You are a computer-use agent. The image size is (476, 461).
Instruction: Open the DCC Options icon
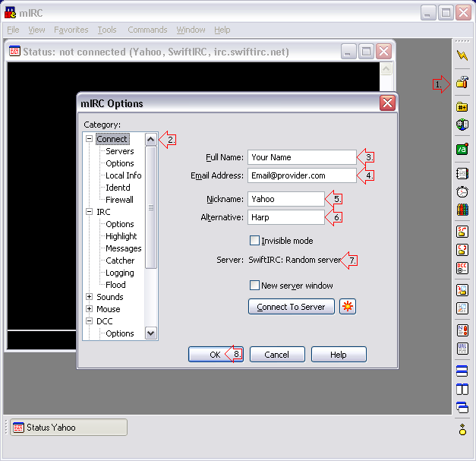coord(462,268)
